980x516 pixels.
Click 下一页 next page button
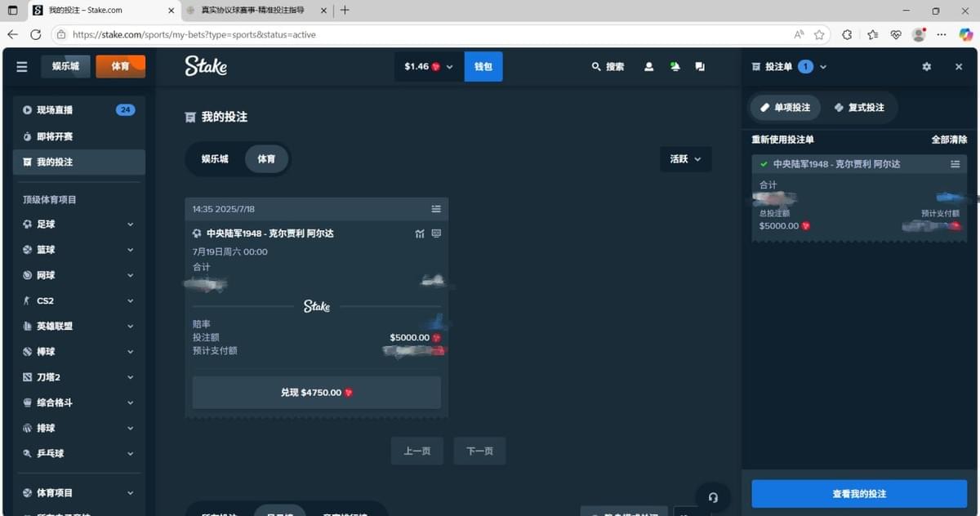pos(479,451)
